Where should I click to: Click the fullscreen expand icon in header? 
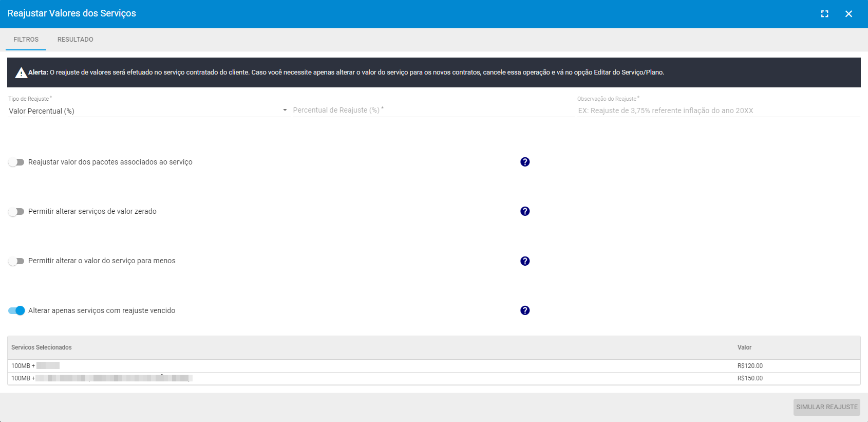(824, 14)
